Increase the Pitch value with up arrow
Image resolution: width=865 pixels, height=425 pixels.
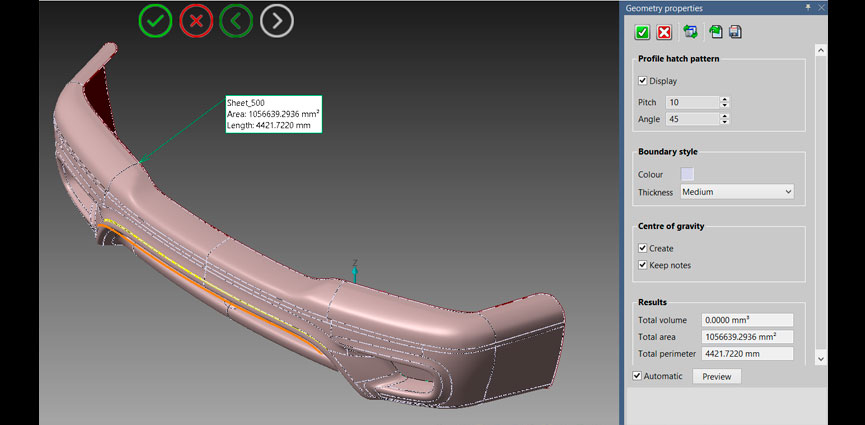pyautogui.click(x=724, y=99)
